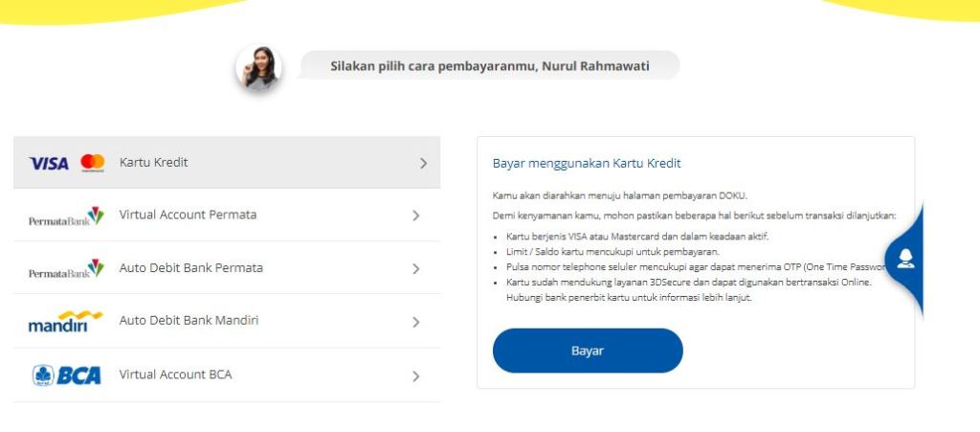Choose Auto Debit Bank Permata option
This screenshot has width=980, height=432.
pos(190,268)
